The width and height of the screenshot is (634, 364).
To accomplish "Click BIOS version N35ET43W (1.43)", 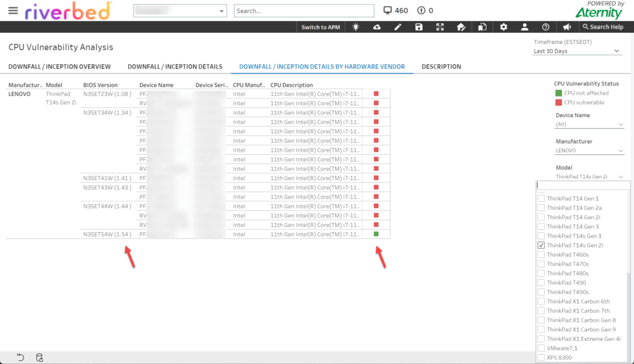I will (108, 187).
